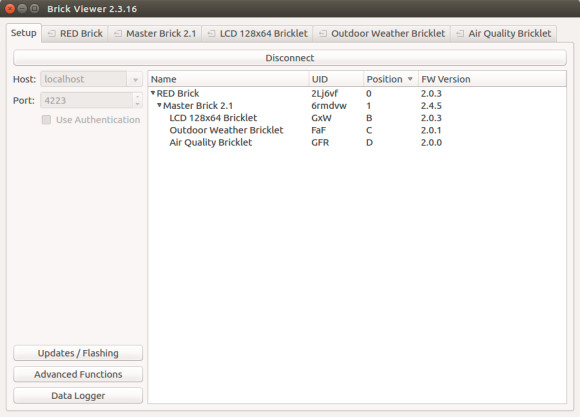Click position D cell
This screenshot has width=580, height=417.
click(x=369, y=142)
